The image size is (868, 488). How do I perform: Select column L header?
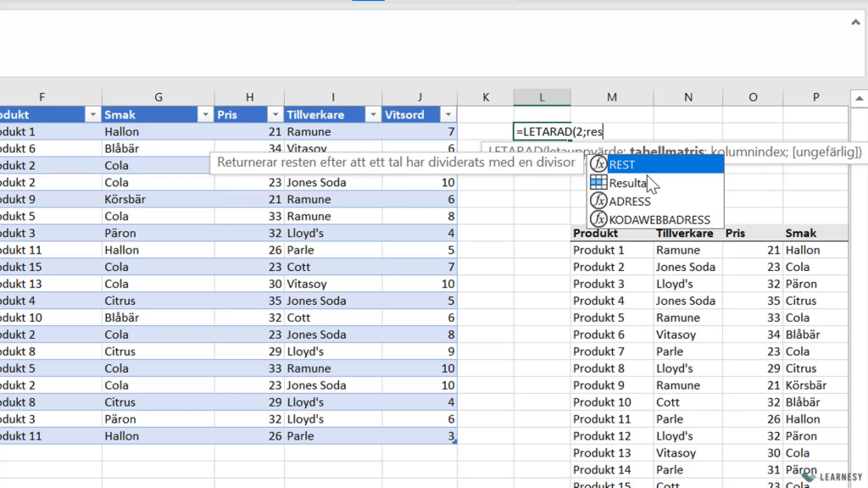coord(542,97)
